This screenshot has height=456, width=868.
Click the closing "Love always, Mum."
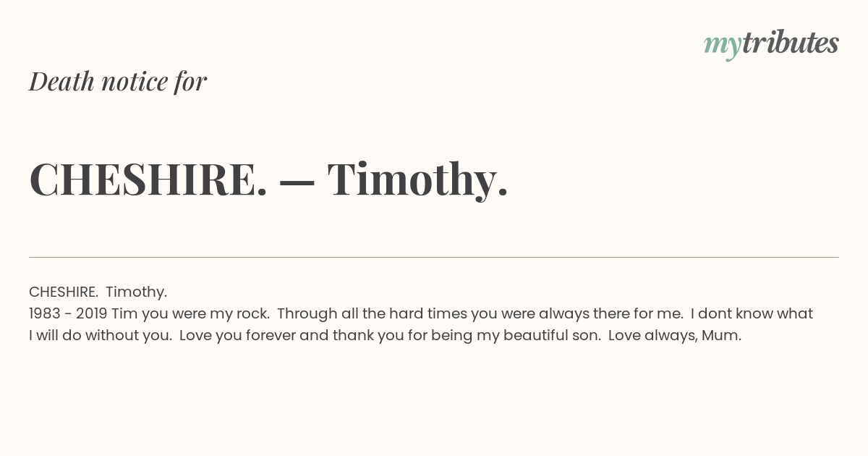coord(675,336)
